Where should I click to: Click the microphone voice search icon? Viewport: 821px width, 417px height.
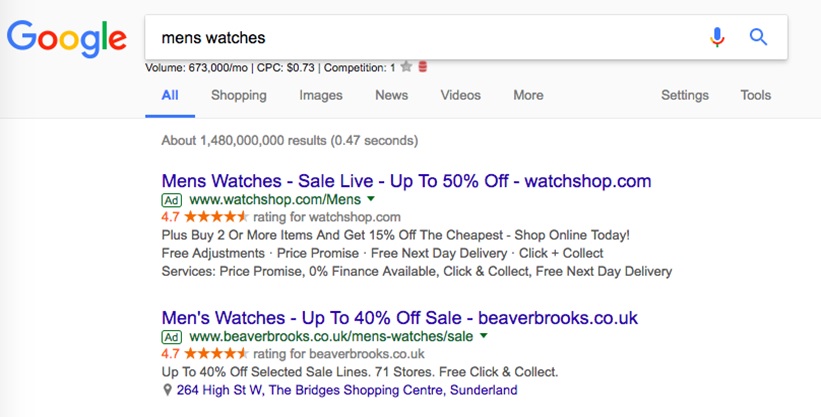coord(717,37)
